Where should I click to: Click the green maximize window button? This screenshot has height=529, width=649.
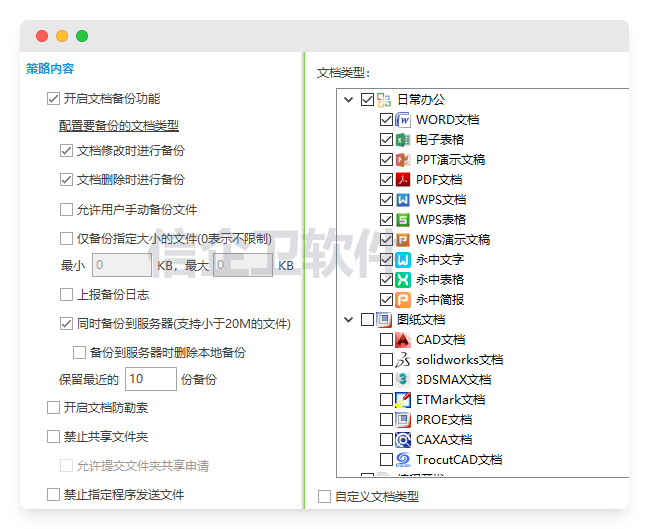pyautogui.click(x=82, y=36)
